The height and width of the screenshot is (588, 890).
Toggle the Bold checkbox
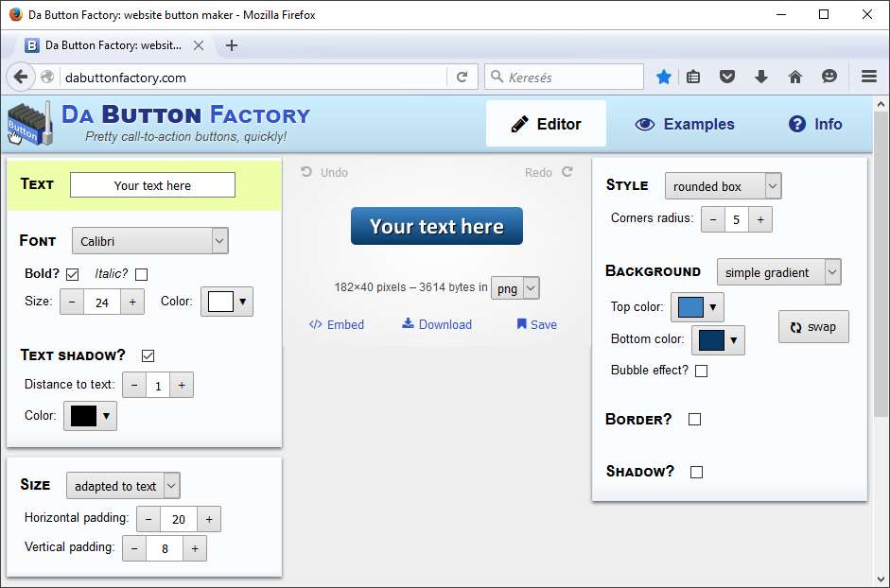pos(72,275)
